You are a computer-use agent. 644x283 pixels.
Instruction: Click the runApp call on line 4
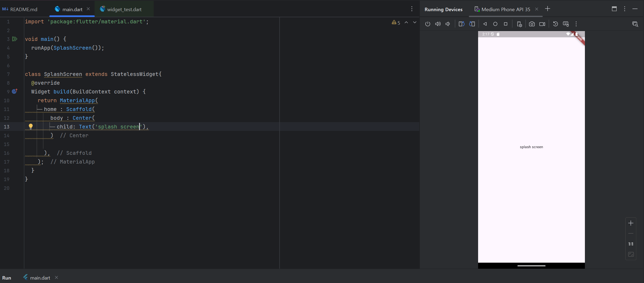(x=41, y=48)
